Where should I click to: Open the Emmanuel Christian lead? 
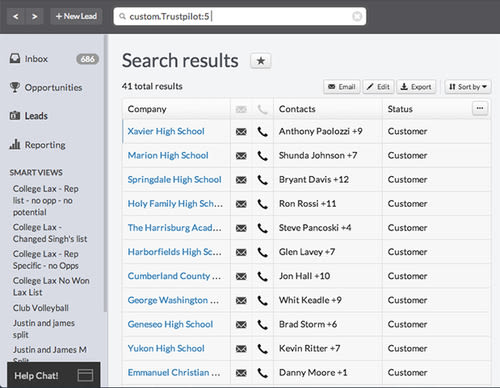(x=174, y=372)
